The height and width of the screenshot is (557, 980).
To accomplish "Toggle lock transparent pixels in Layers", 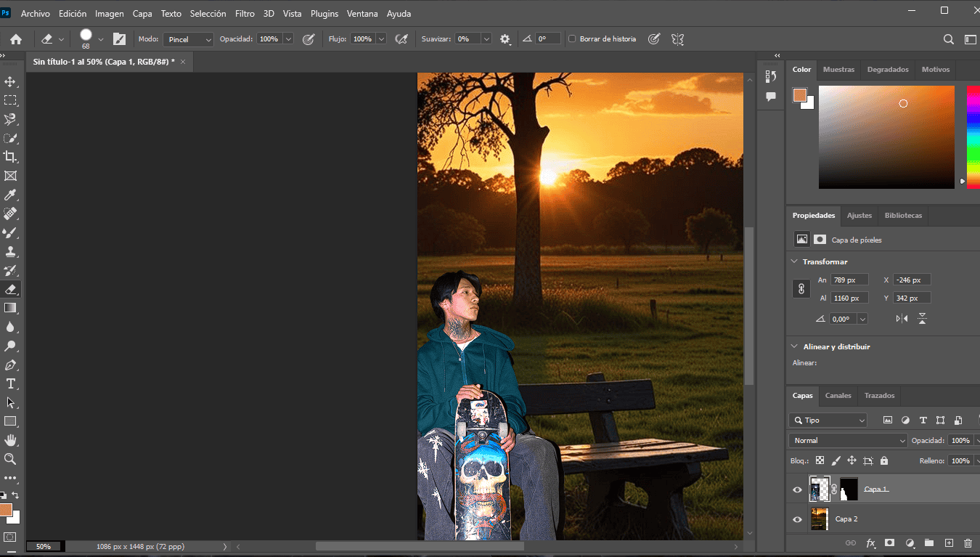I will pyautogui.click(x=820, y=460).
